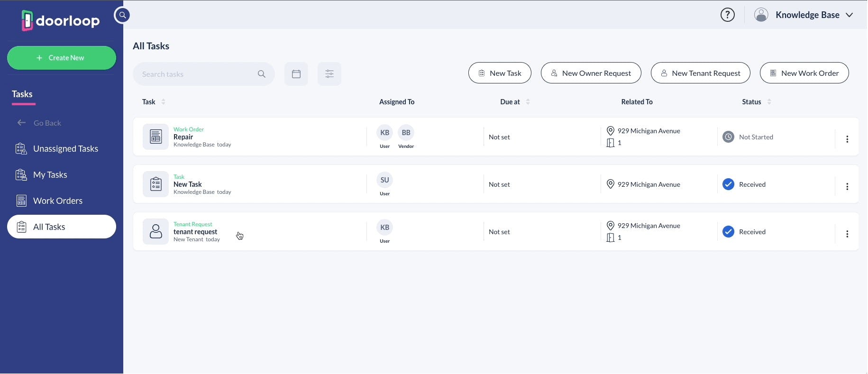The height and width of the screenshot is (374, 868).
Task: Click the Received status on tenant request
Action: click(x=752, y=232)
